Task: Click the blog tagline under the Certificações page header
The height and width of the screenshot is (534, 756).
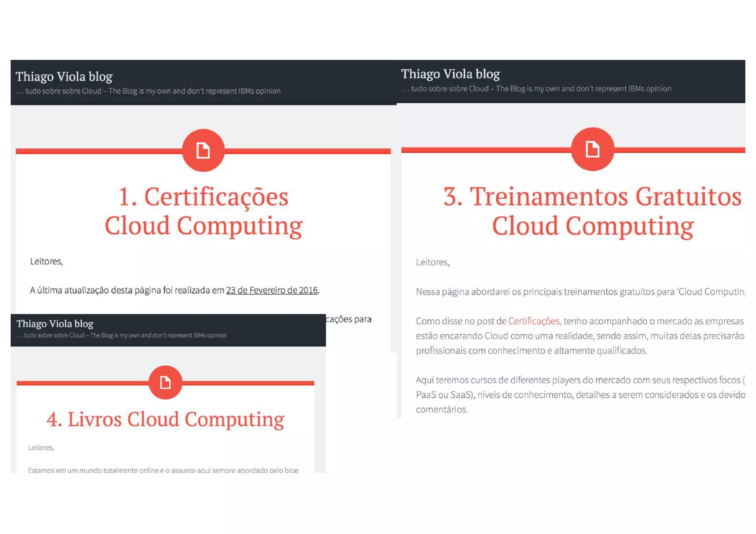Action: pyautogui.click(x=148, y=91)
